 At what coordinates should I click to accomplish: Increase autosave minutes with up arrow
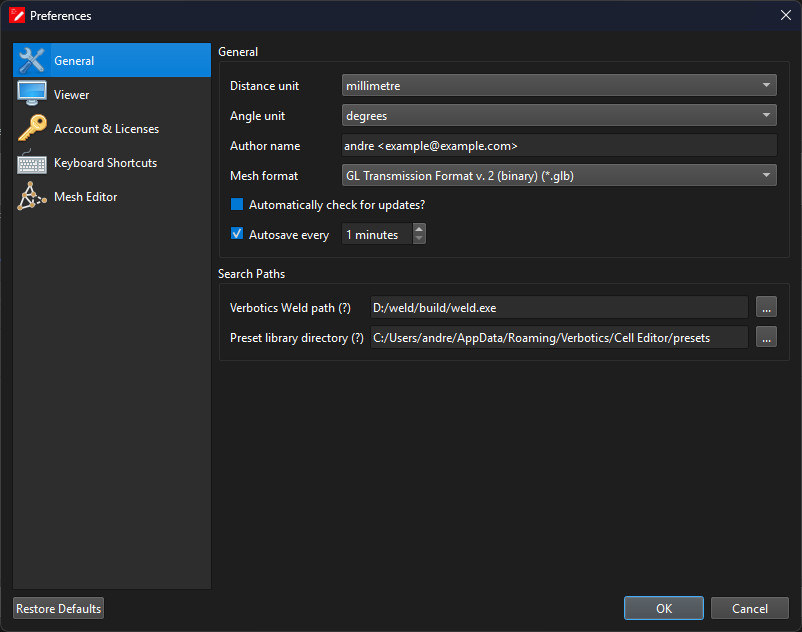419,229
